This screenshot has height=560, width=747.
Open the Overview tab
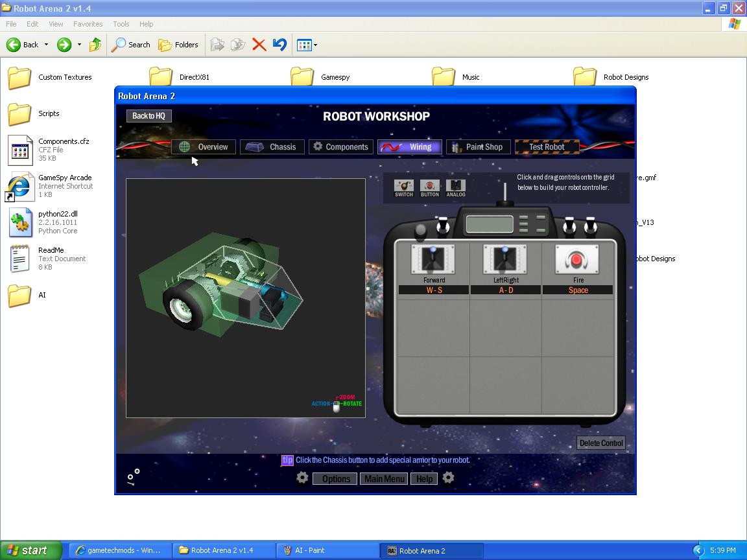(204, 146)
